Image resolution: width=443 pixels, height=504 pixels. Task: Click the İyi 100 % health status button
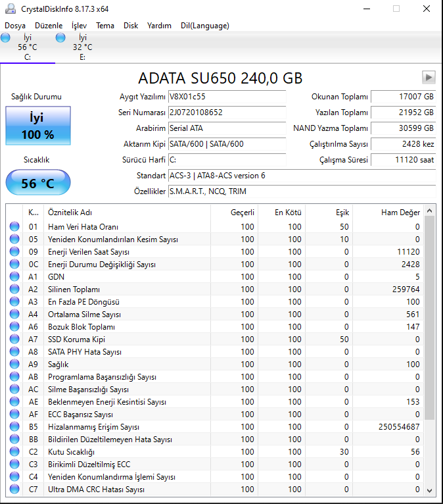(38, 126)
